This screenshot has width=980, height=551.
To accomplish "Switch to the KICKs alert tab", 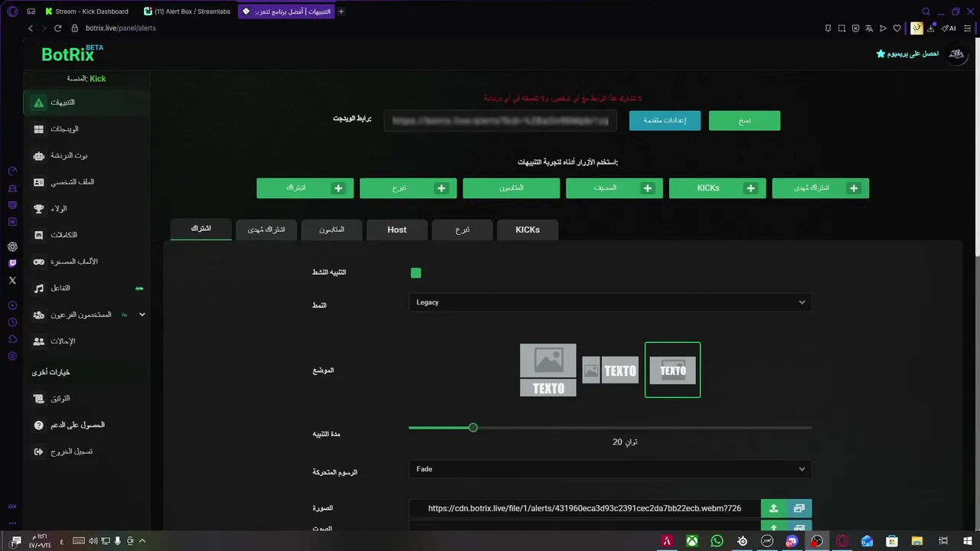I will click(x=528, y=230).
